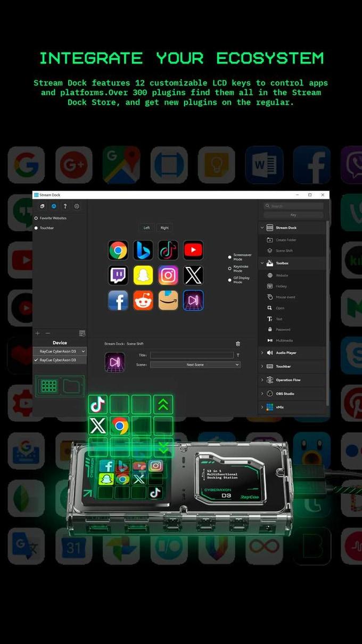The image size is (362, 644).
Task: Focus the Search field in the right panel
Action: (x=293, y=206)
